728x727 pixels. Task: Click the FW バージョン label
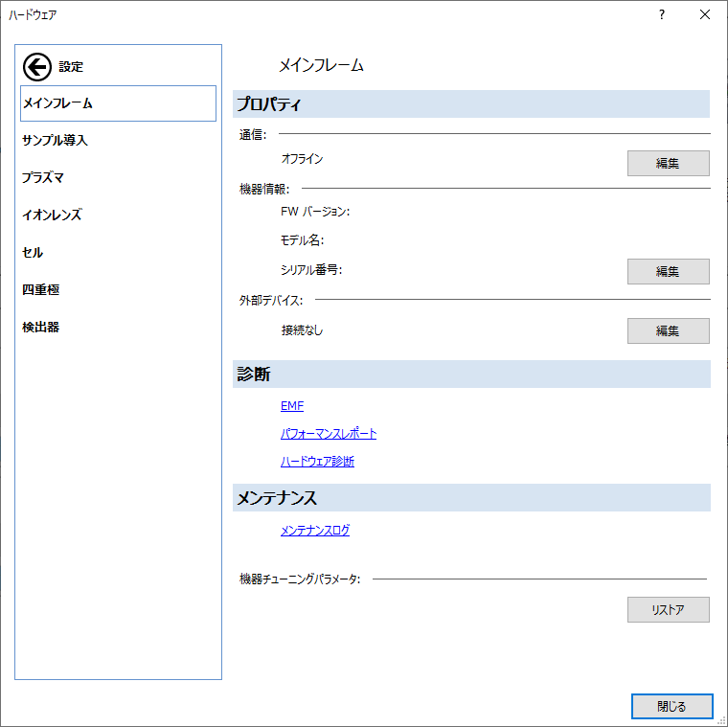(x=315, y=212)
